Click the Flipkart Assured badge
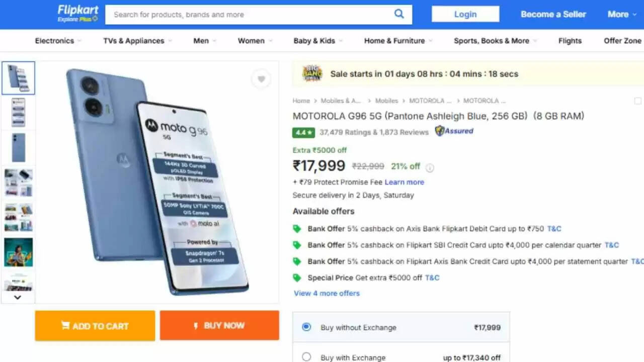Viewport: 644px width, 362px height. [454, 131]
